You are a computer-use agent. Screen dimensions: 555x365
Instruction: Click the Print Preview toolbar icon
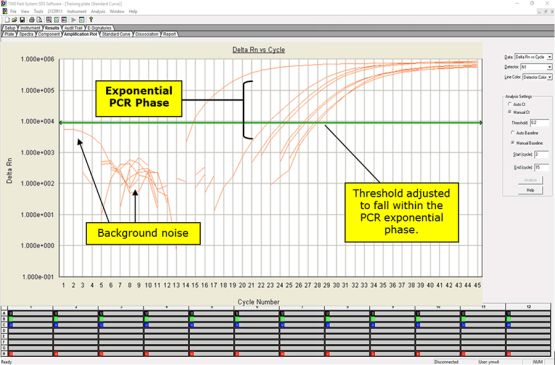pos(39,20)
